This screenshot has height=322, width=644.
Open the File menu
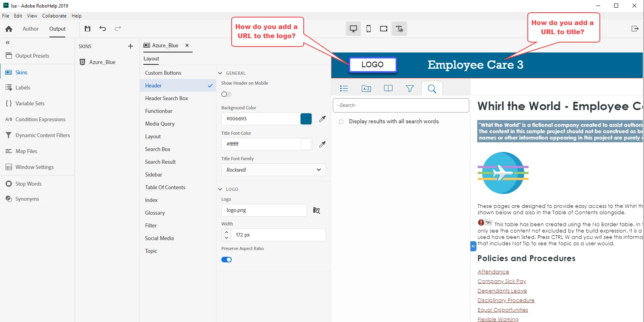[6, 16]
